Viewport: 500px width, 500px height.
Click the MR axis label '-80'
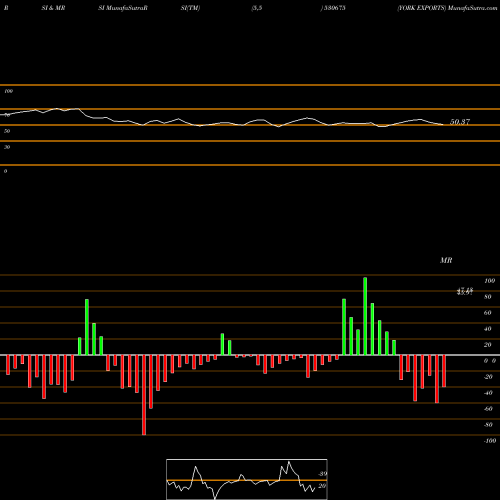(488, 425)
